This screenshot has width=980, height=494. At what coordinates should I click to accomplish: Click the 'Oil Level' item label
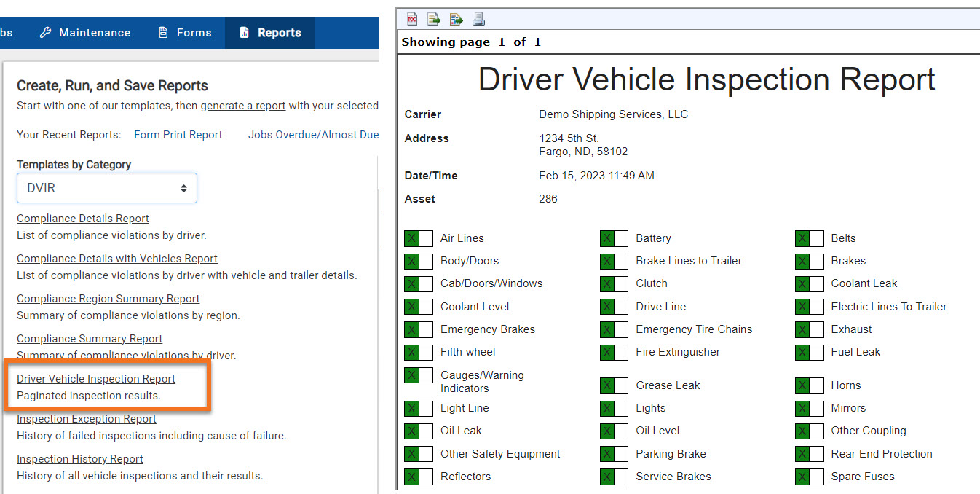657,431
